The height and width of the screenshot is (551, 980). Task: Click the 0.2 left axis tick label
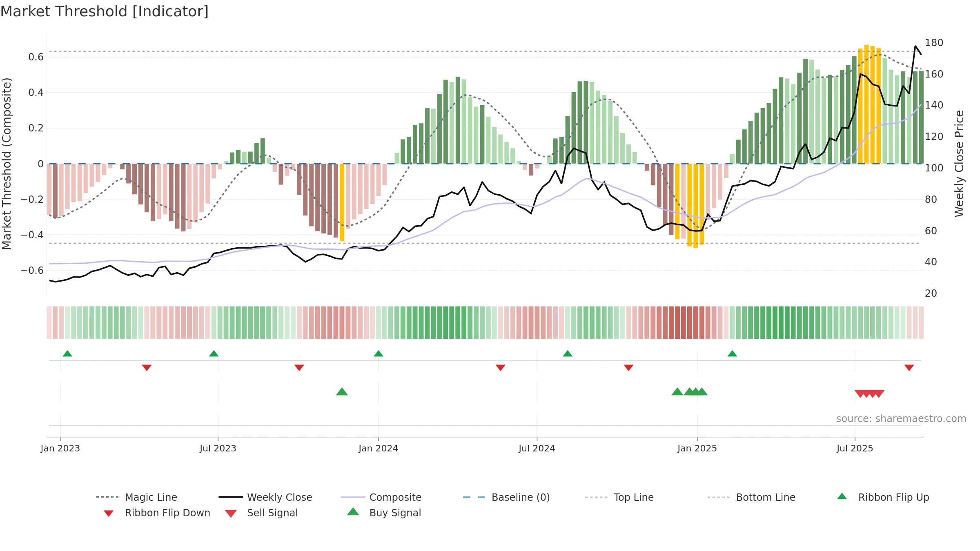coord(36,128)
